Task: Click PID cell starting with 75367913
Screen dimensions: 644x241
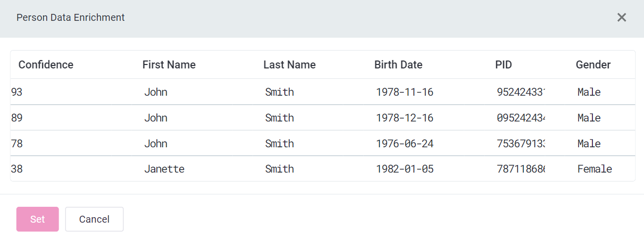Action: [x=520, y=144]
